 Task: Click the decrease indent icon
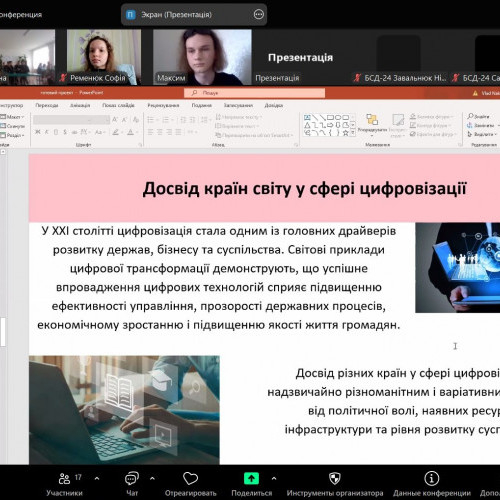(x=183, y=120)
